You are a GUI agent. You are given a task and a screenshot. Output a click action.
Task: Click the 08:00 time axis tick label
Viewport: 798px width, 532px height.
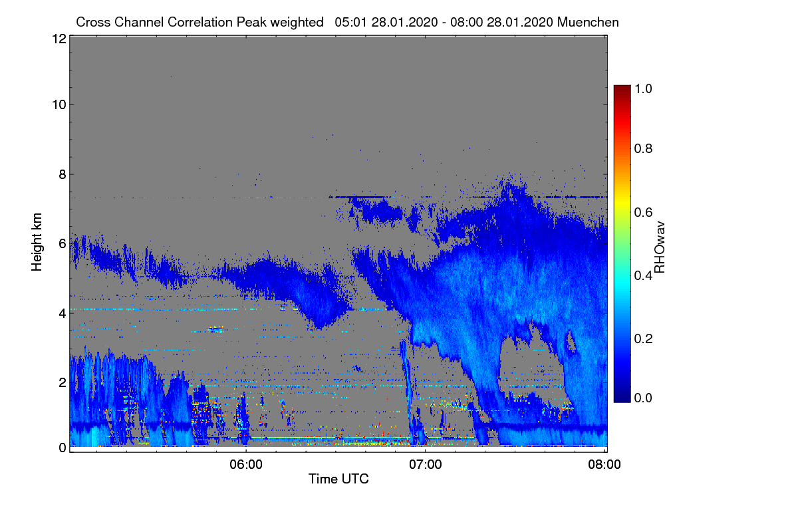coord(604,465)
